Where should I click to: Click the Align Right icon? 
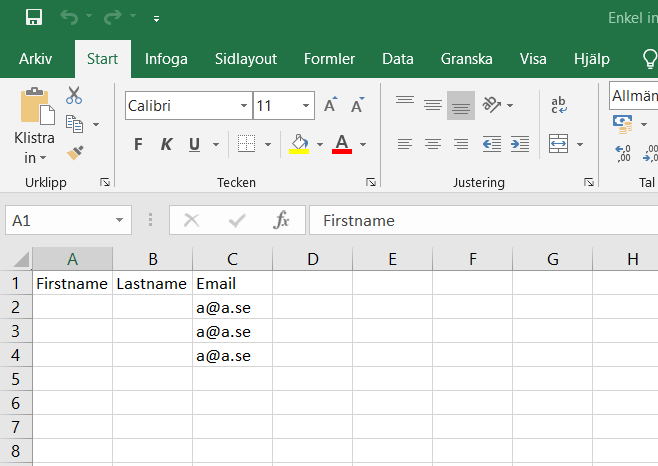coord(461,144)
